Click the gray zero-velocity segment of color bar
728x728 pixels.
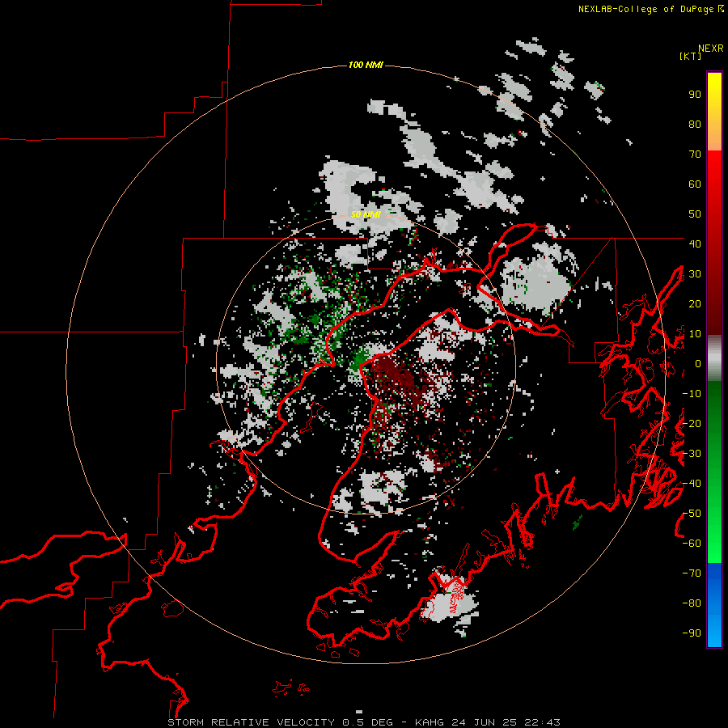coord(714,358)
